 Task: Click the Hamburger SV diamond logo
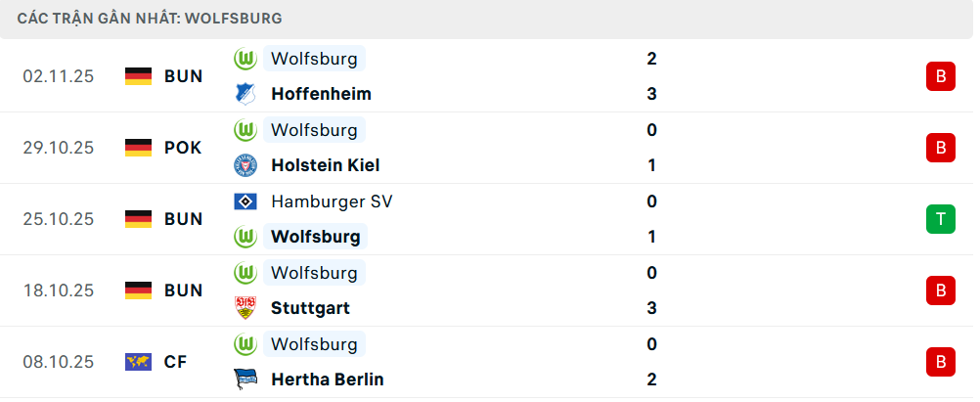pyautogui.click(x=245, y=201)
